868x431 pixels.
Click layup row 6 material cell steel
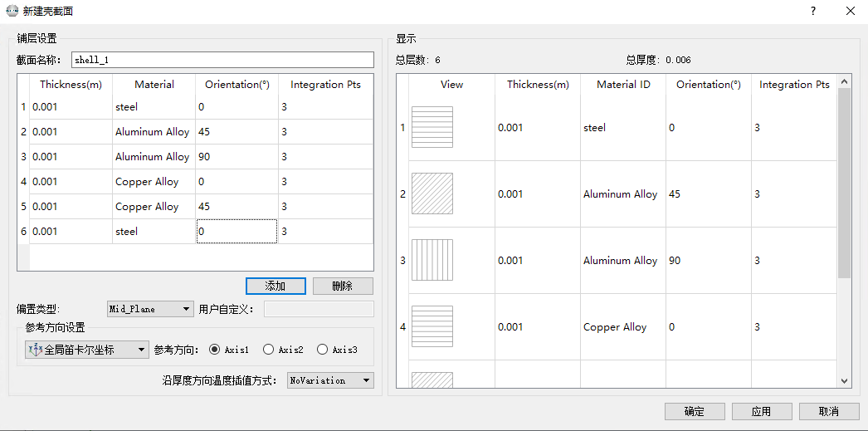154,231
